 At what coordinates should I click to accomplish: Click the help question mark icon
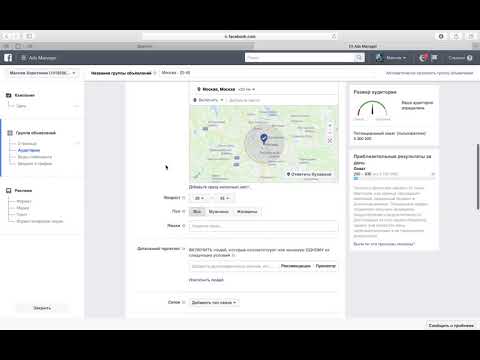[470, 58]
